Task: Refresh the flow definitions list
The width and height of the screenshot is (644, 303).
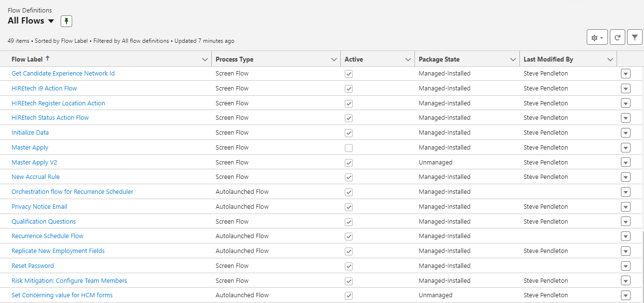Action: click(x=618, y=38)
